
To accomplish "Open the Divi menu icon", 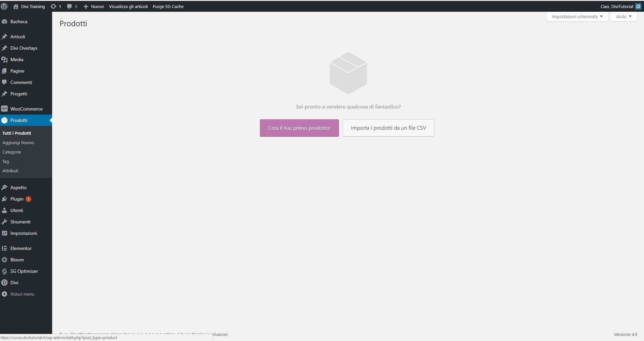I will click(x=4, y=283).
